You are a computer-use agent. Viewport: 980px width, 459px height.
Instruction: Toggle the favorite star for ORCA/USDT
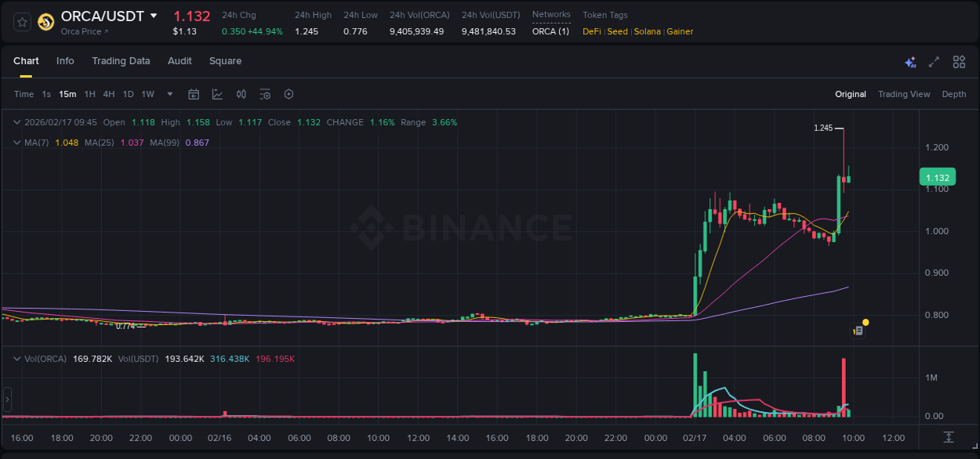point(21,23)
